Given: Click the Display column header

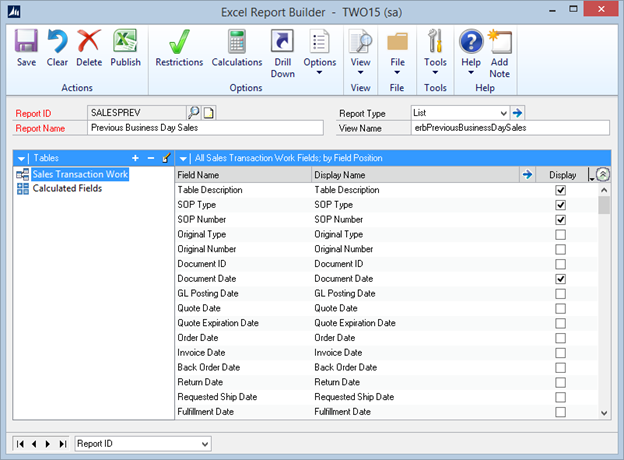Looking at the screenshot, I should click(562, 175).
